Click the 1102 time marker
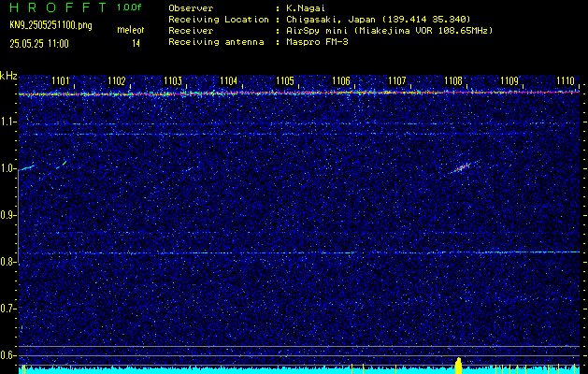The height and width of the screenshot is (374, 588). click(116, 80)
